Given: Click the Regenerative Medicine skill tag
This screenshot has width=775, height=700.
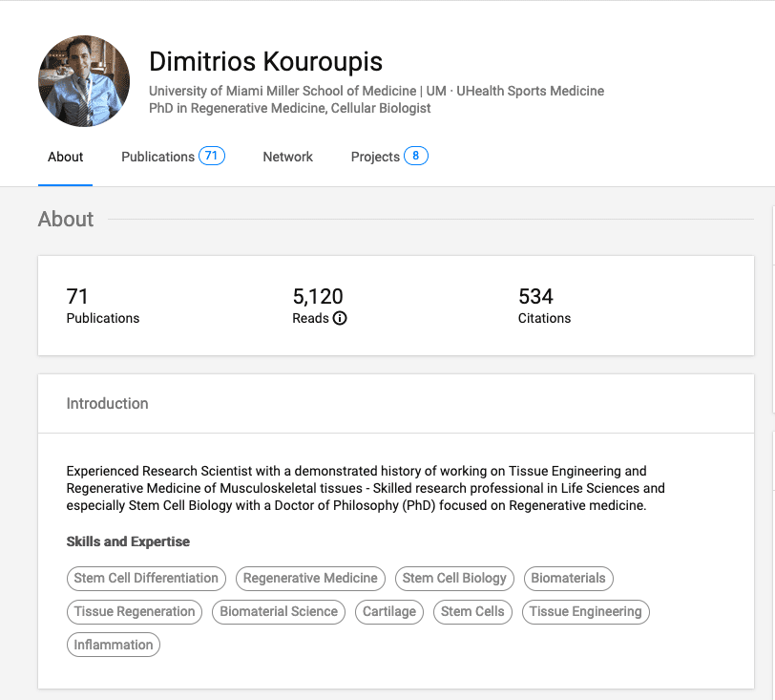Looking at the screenshot, I should [310, 579].
